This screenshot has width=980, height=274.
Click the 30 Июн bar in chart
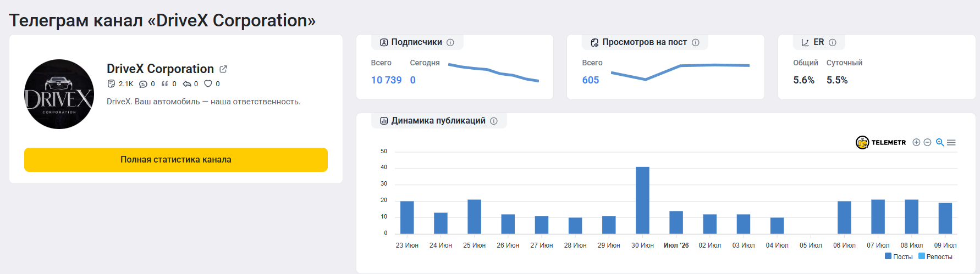point(642,200)
